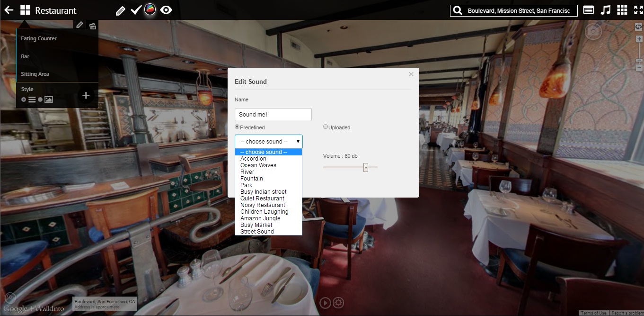Image resolution: width=644 pixels, height=316 pixels.
Task: Click the Restaurant title
Action: pos(56,10)
